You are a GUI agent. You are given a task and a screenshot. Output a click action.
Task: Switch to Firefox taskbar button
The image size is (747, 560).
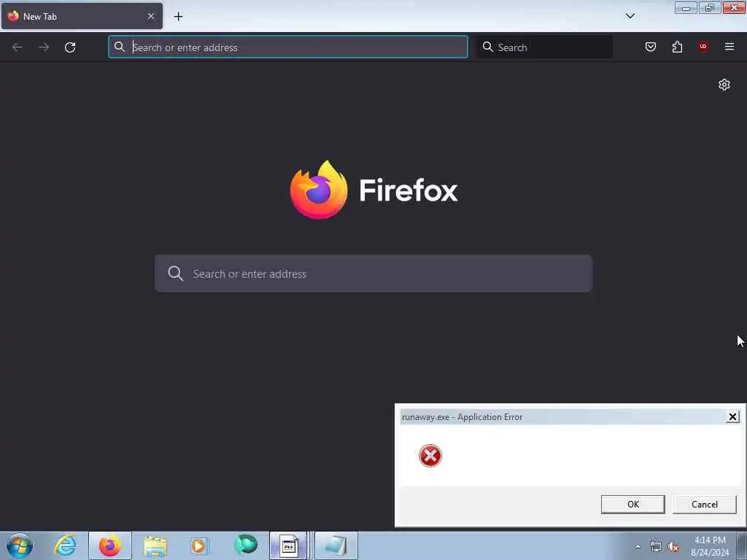click(x=110, y=545)
